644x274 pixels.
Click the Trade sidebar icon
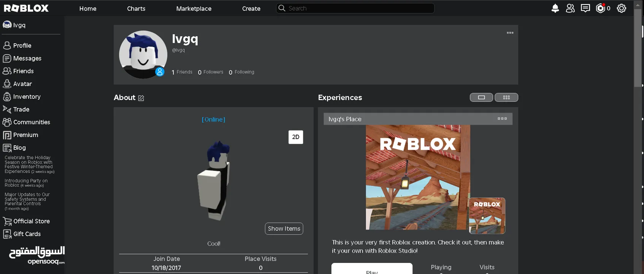pyautogui.click(x=7, y=109)
